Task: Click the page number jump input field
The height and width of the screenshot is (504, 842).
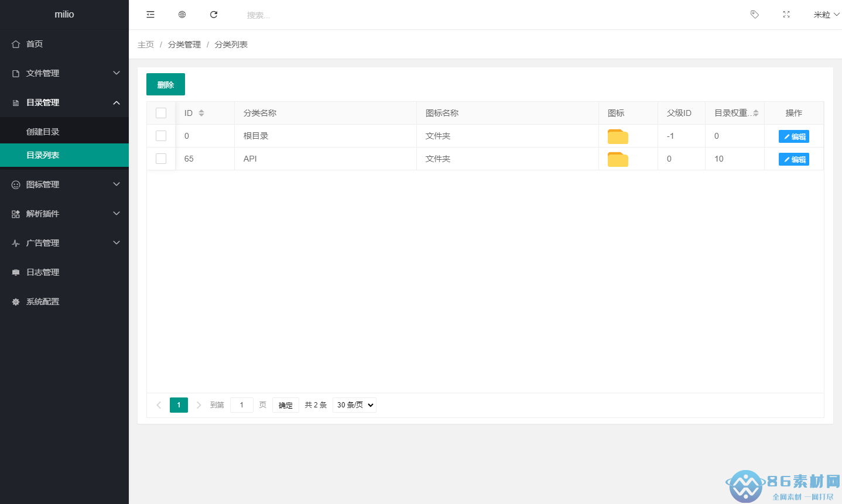Action: pyautogui.click(x=241, y=405)
